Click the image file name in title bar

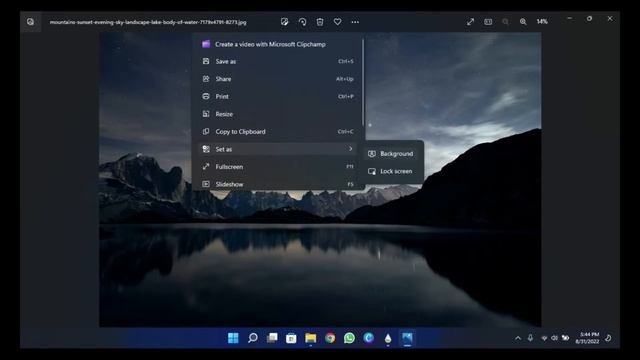point(148,22)
